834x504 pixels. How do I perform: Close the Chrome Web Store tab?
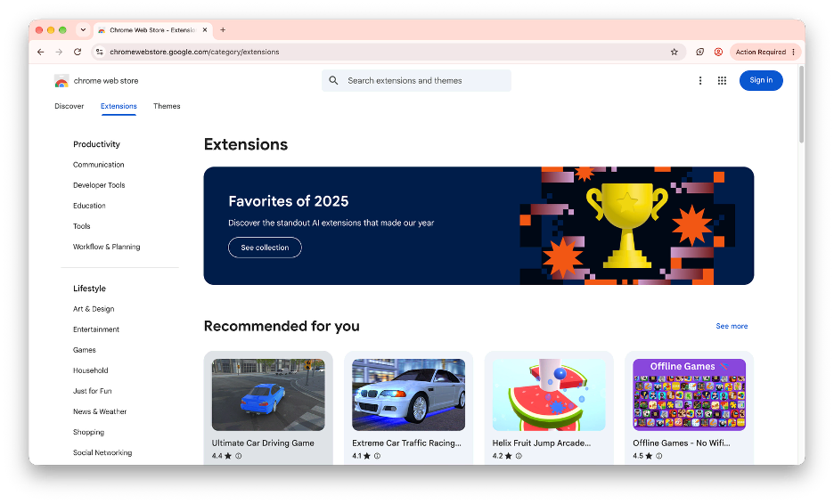[x=205, y=30]
